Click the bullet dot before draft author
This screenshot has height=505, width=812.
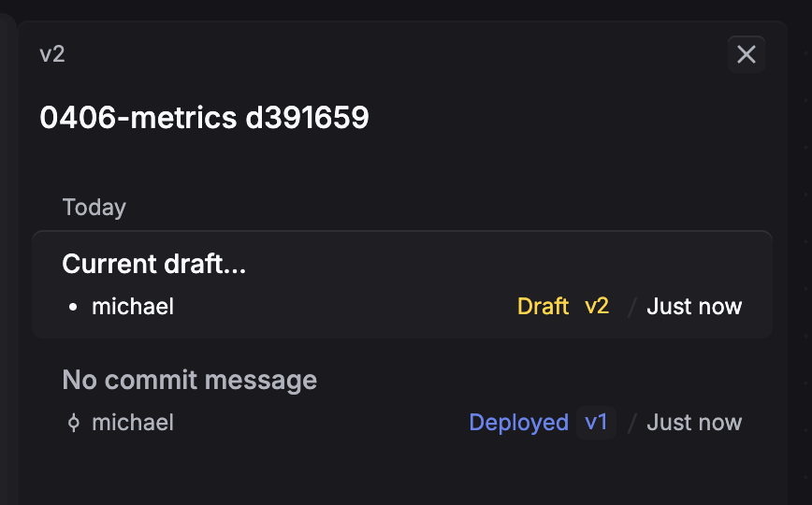click(x=74, y=307)
